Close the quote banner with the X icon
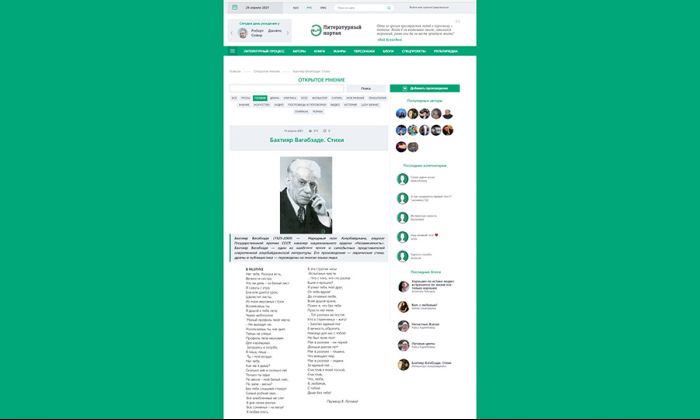The height and width of the screenshot is (420, 700). tap(458, 21)
